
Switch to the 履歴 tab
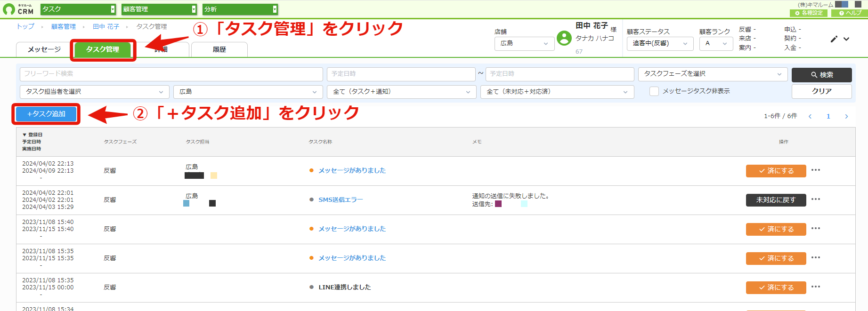[219, 49]
